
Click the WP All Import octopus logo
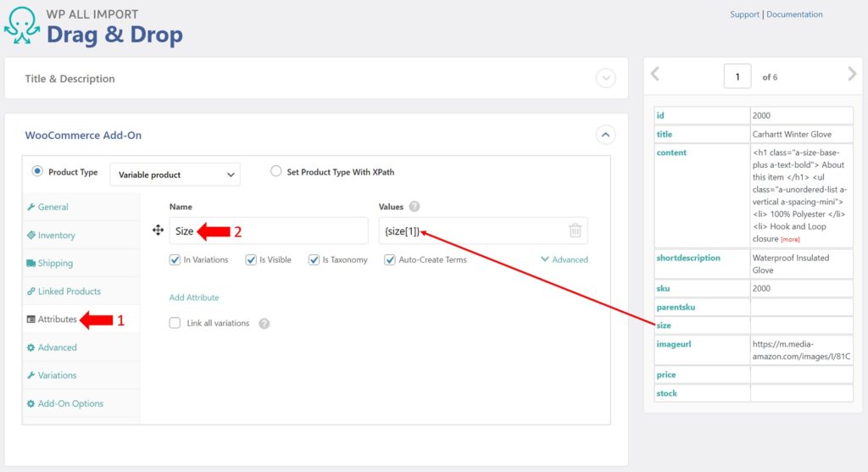click(x=21, y=25)
